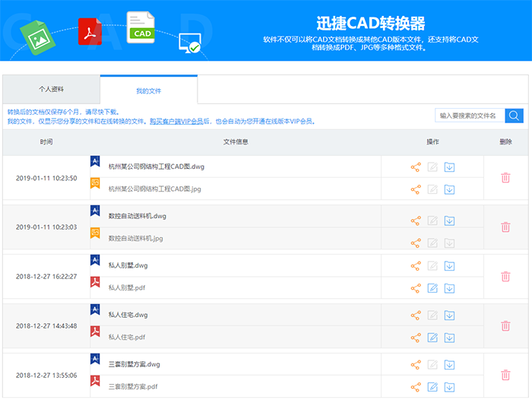
Task: Share the 私人住宅.pdf file
Action: coord(416,338)
